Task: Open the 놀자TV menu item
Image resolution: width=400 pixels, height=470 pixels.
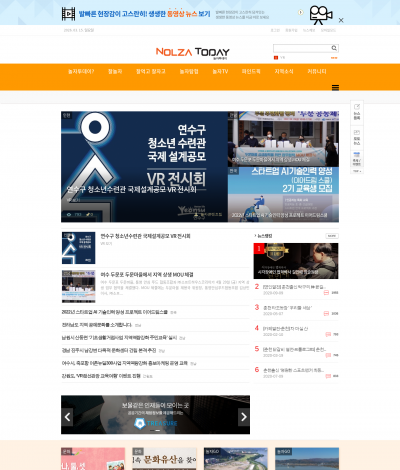Action: coord(220,71)
